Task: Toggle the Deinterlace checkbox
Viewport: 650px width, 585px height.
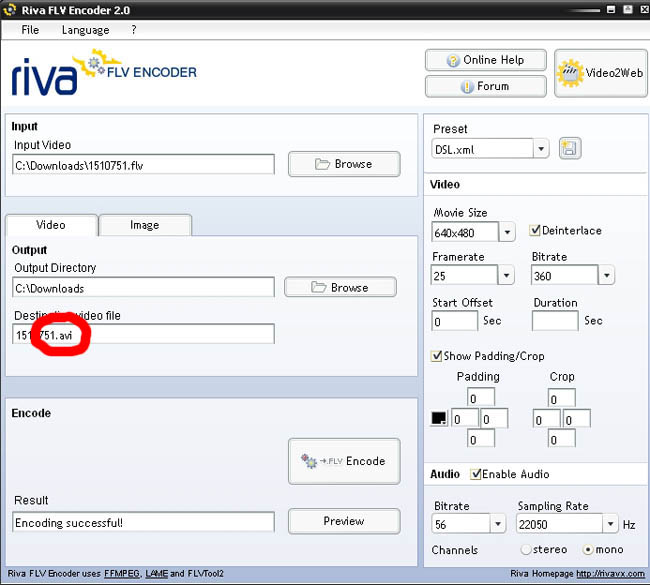Action: click(535, 230)
